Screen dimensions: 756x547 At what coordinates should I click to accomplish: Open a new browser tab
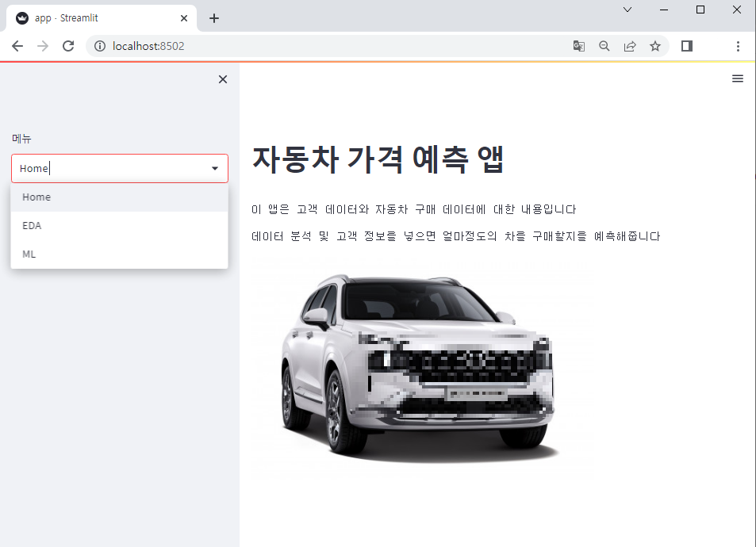coord(214,18)
